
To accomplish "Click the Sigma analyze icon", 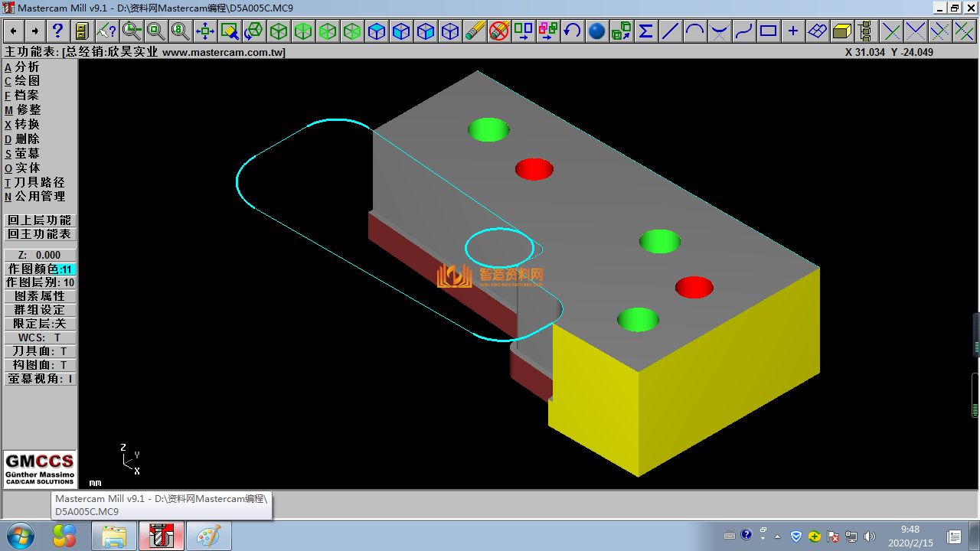I will [645, 31].
